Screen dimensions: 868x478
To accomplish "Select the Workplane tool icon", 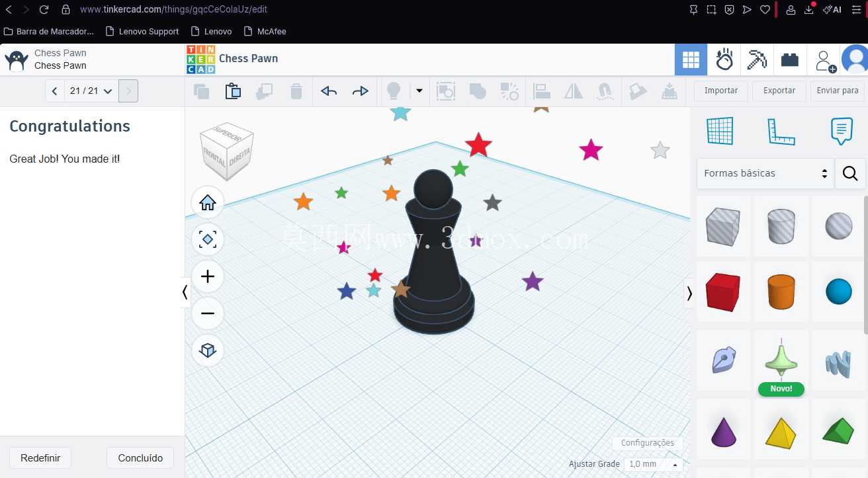I will tap(720, 131).
